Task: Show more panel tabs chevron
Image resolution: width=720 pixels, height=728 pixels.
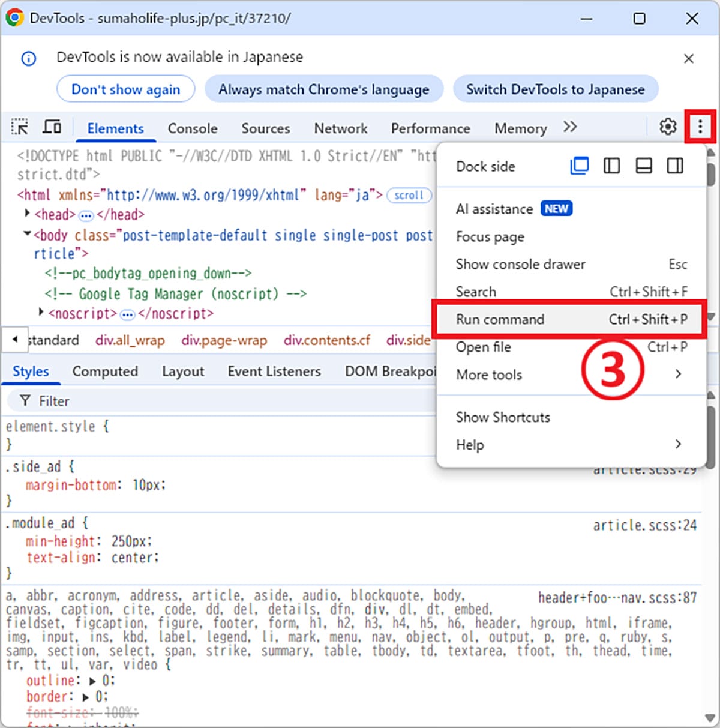Action: click(x=570, y=127)
